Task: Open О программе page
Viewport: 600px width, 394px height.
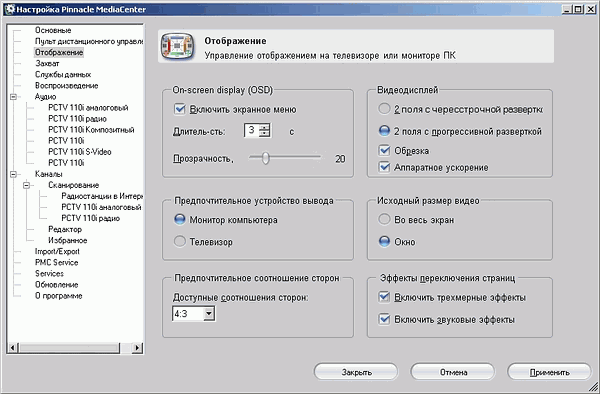Action: pyautogui.click(x=58, y=296)
